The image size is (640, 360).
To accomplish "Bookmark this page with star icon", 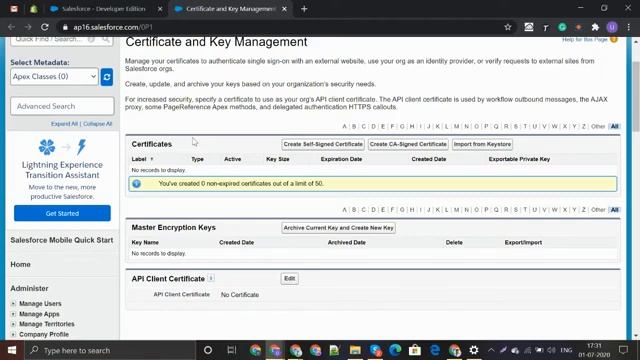I will coord(508,27).
